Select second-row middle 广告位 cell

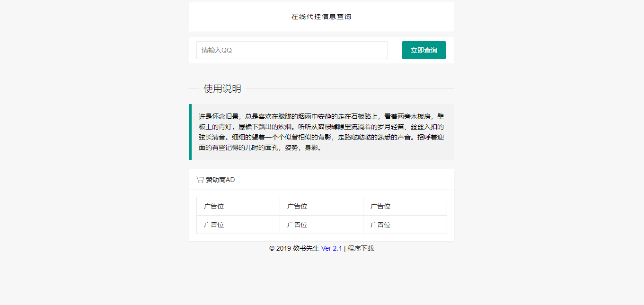click(321, 225)
